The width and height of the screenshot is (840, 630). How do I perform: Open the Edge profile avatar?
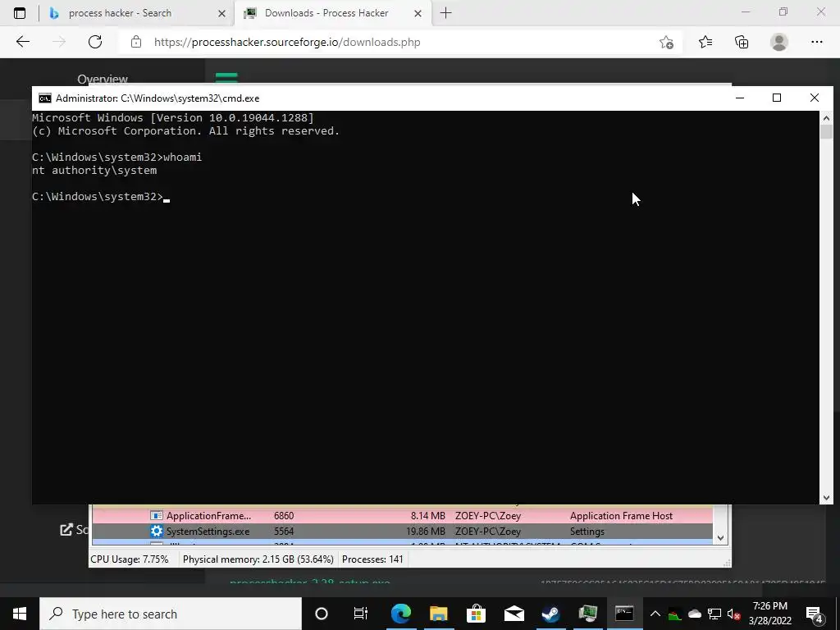[x=779, y=42]
